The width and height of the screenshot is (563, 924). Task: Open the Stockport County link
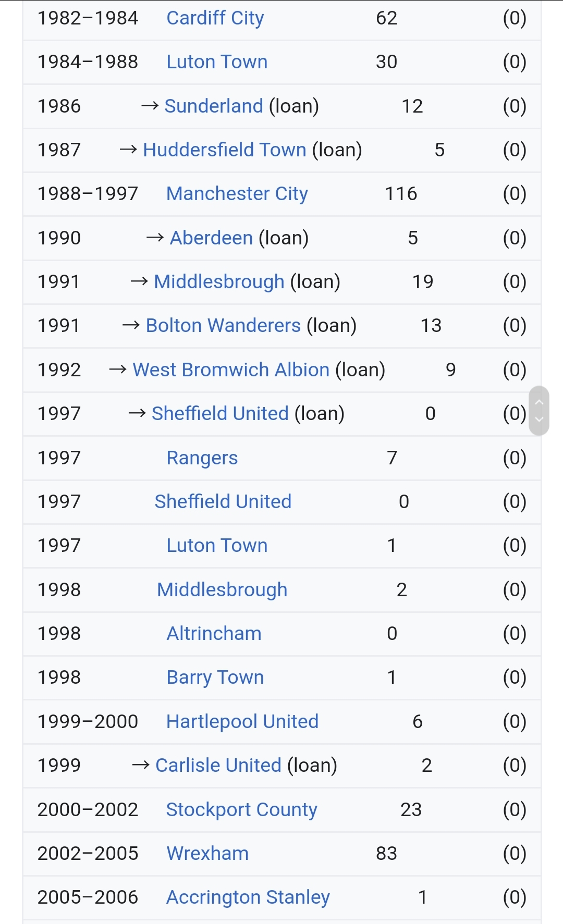click(x=242, y=810)
